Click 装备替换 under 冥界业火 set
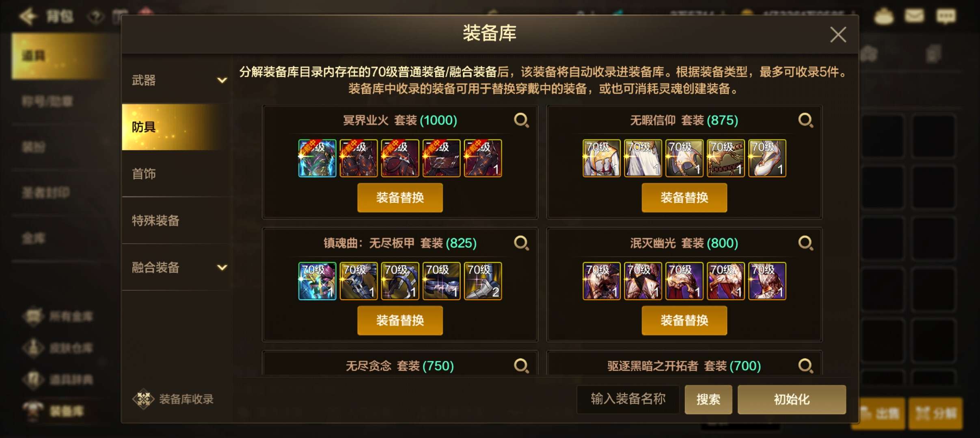 (x=400, y=198)
